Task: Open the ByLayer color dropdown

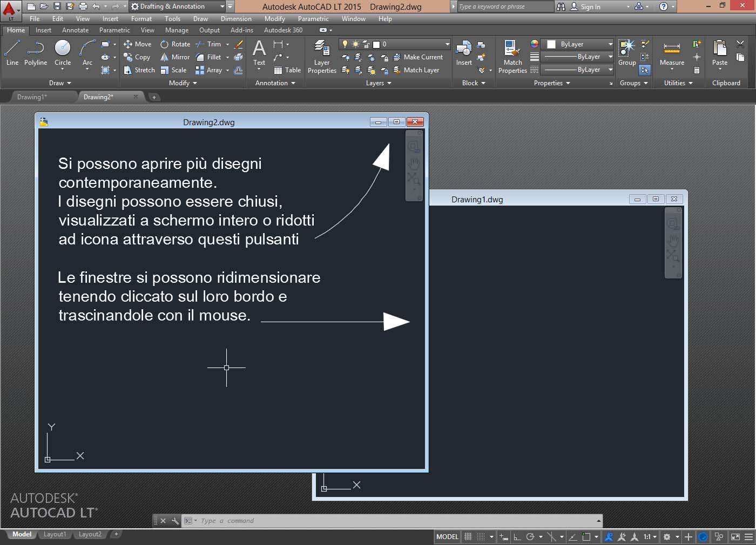Action: [x=577, y=44]
